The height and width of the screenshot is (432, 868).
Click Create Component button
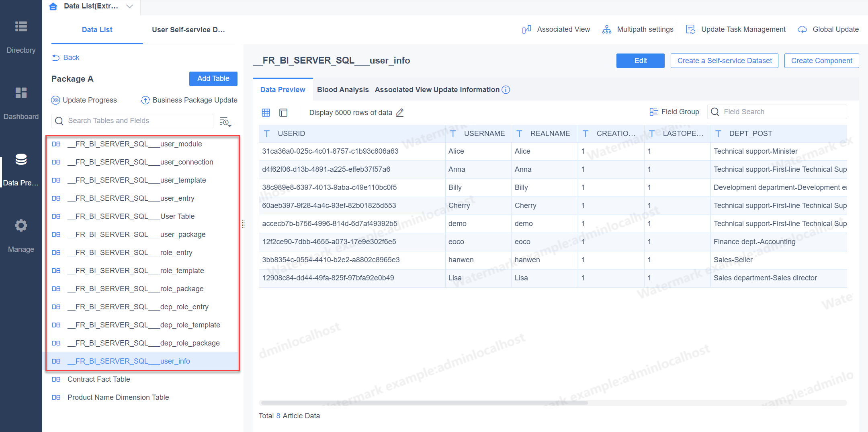[822, 61]
